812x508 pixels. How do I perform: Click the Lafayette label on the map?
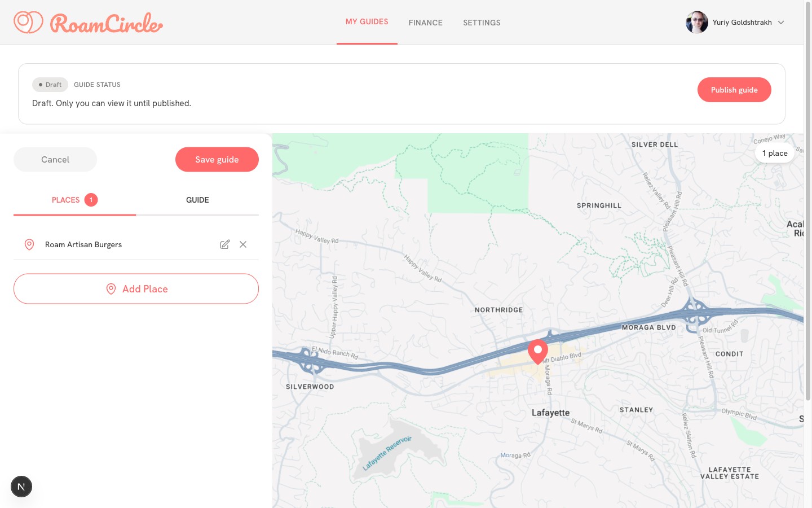[551, 413]
